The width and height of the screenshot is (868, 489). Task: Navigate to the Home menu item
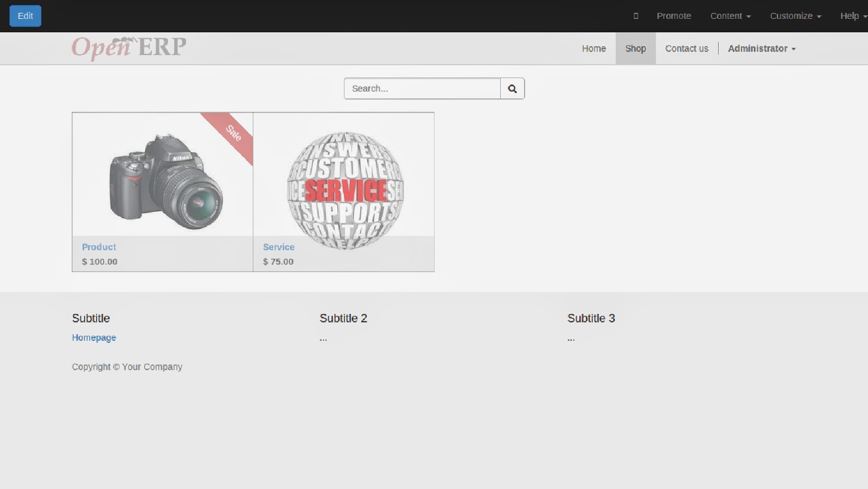(x=594, y=49)
